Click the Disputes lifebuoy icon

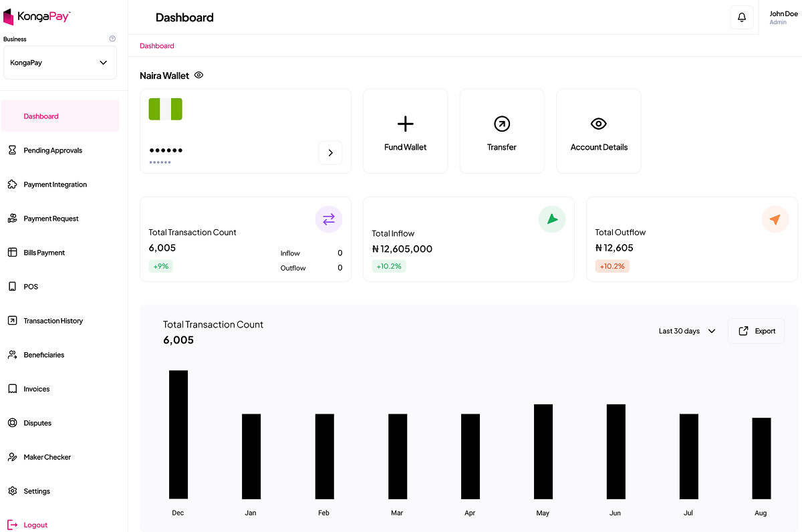[12, 423]
